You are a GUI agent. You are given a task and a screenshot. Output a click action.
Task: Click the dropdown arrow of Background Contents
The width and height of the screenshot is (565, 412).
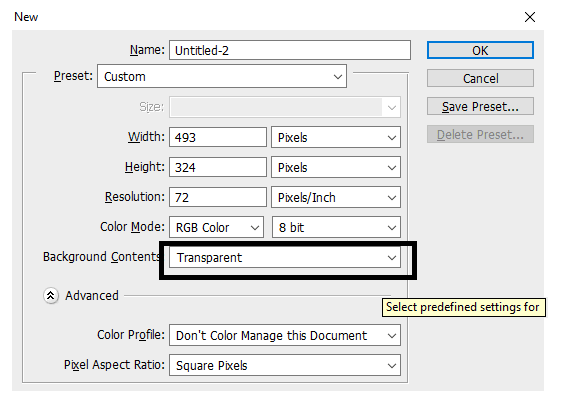pyautogui.click(x=392, y=257)
